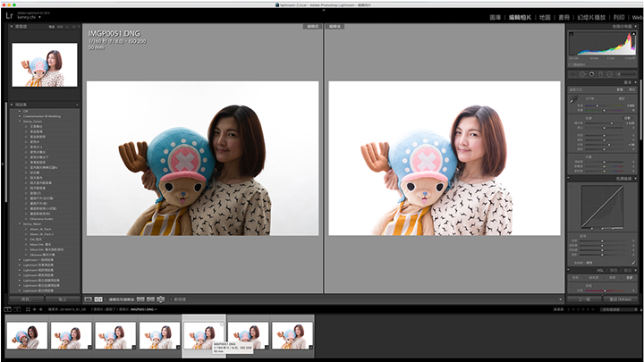Open the 地圖 module

(x=545, y=17)
